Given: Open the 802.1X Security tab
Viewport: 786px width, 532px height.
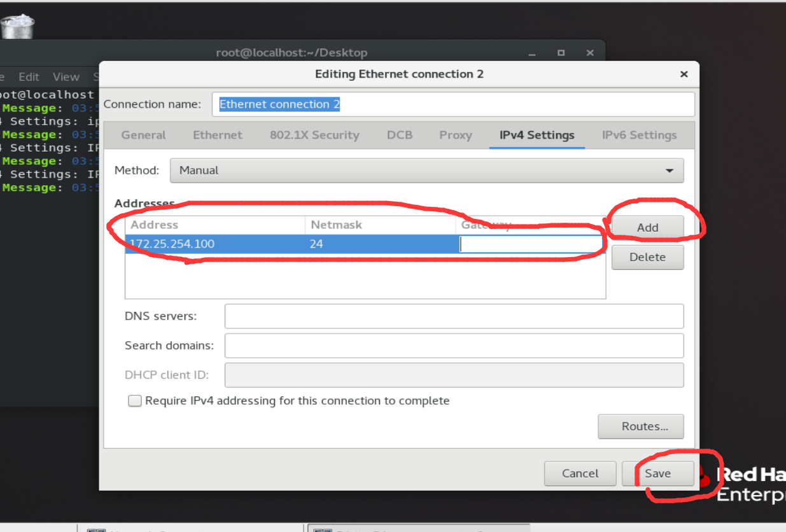Looking at the screenshot, I should (314, 135).
